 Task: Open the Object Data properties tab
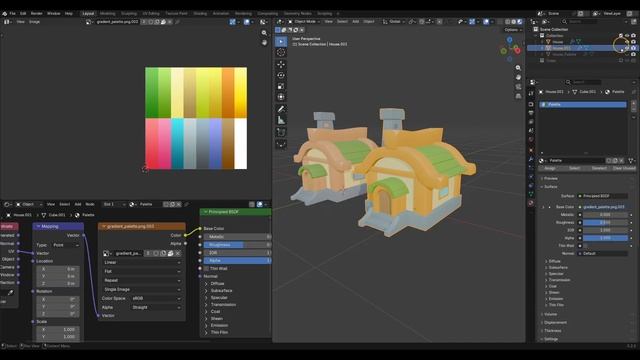click(531, 194)
